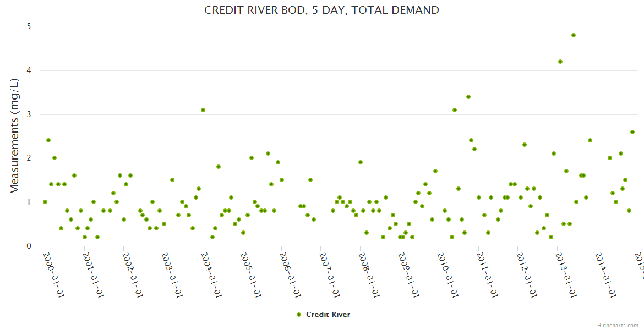This screenshot has height=330, width=644.
Task: Toggle the Credit River legend series label
Action: [328, 315]
